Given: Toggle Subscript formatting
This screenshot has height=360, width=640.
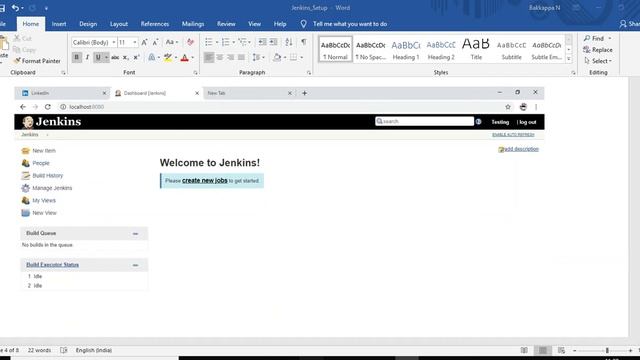Looking at the screenshot, I should (126, 58).
